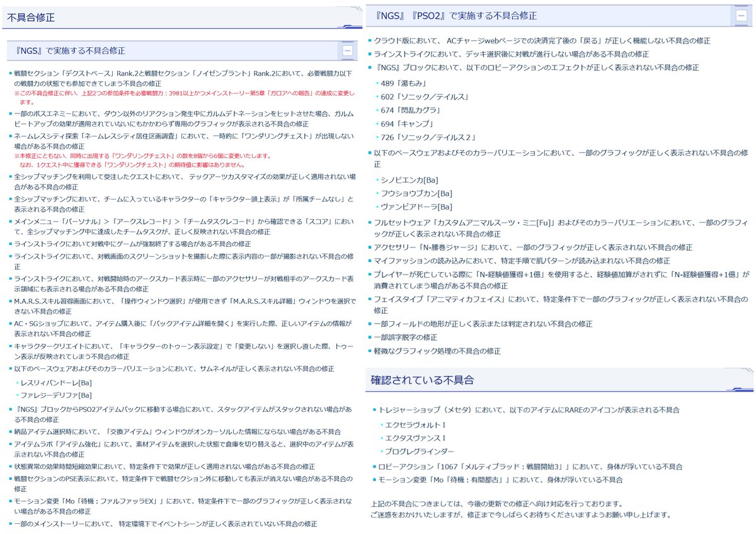Select the text 602「ソニック／テイルス」

point(425,96)
